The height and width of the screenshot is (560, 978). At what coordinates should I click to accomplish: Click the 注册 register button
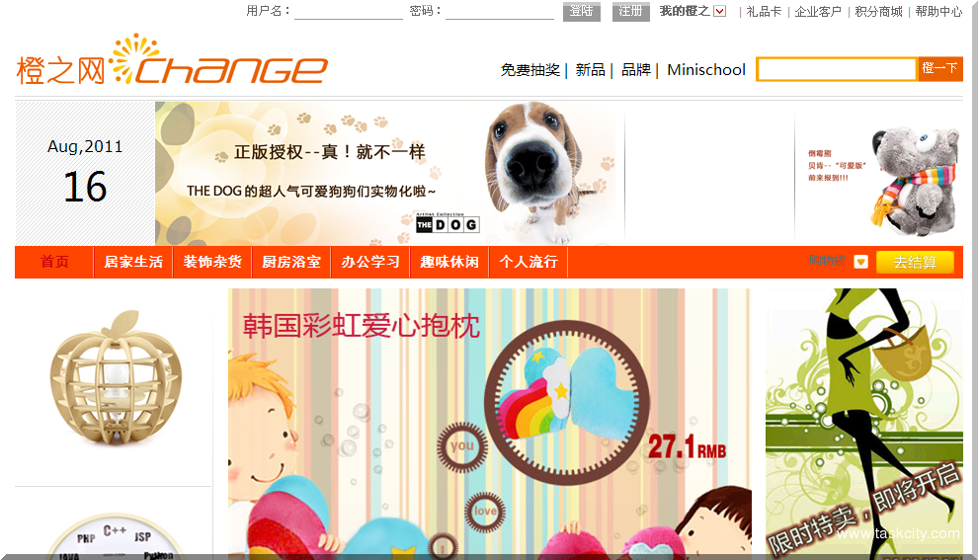pos(630,12)
